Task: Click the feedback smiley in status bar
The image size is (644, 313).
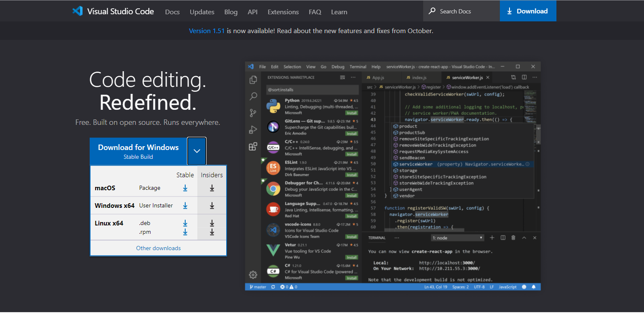Action: click(x=524, y=287)
